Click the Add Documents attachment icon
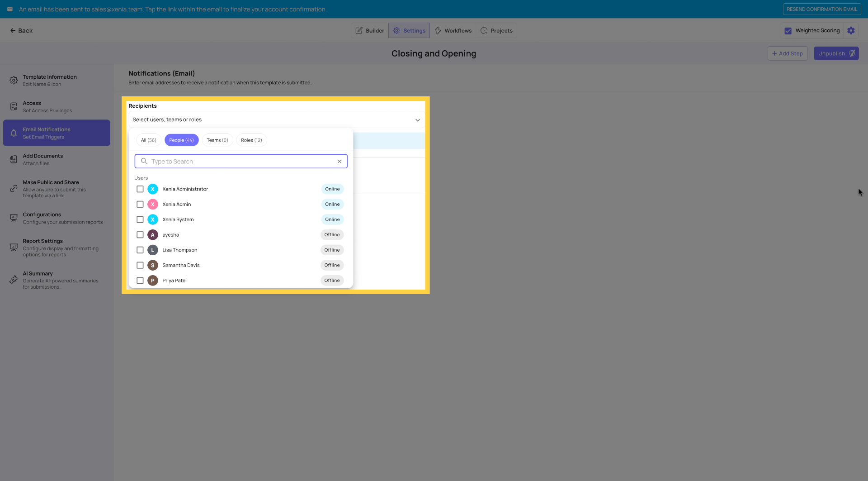The image size is (868, 481). [14, 159]
